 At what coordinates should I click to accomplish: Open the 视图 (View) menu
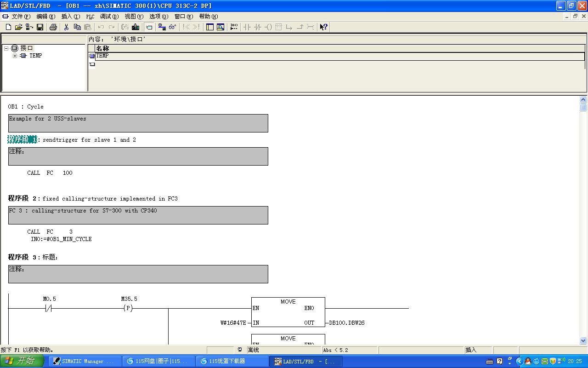(134, 16)
